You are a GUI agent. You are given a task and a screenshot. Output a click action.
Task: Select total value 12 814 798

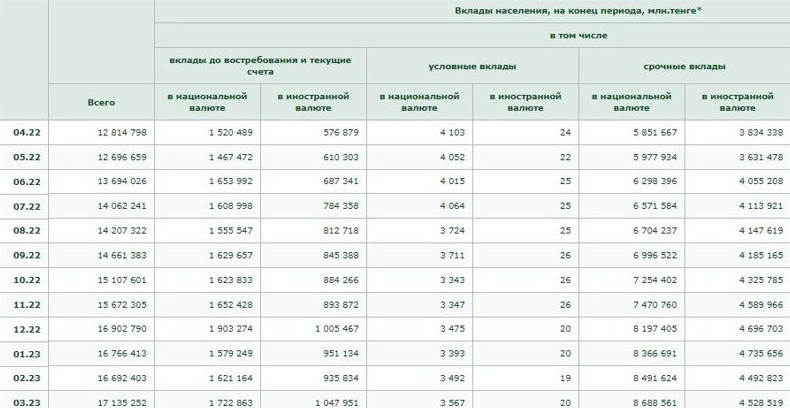pos(122,132)
